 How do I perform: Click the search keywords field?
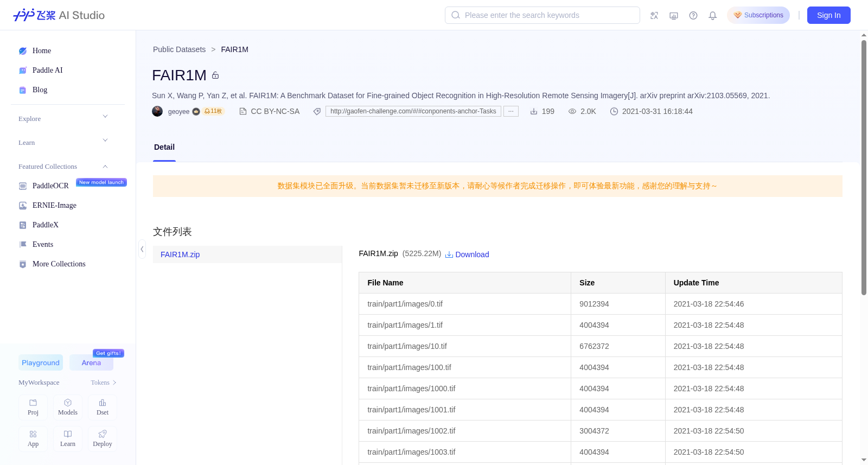(542, 15)
